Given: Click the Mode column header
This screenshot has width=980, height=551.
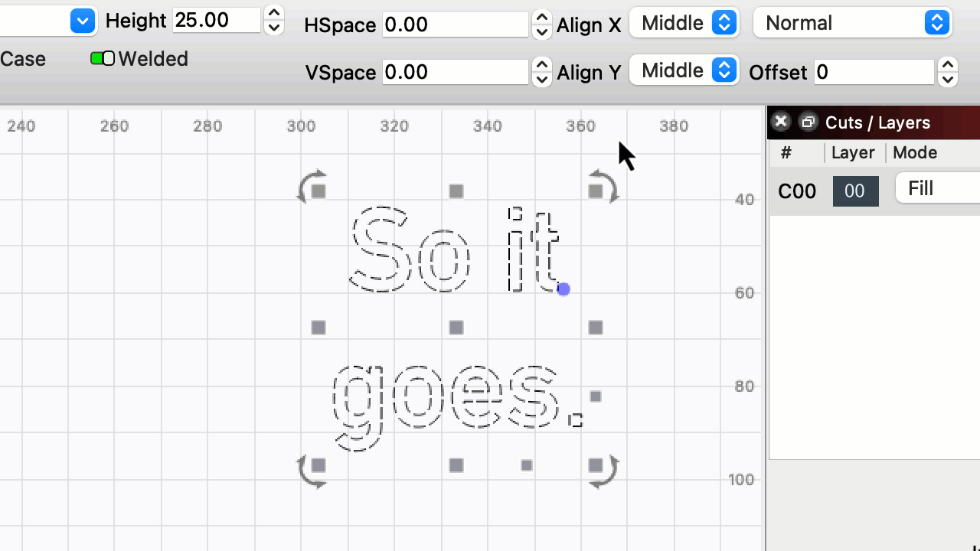Looking at the screenshot, I should point(914,152).
